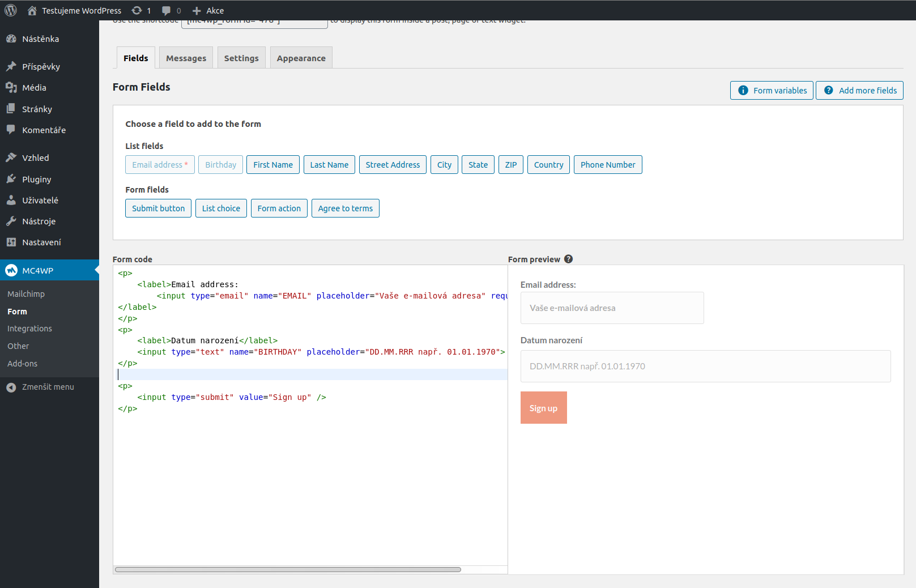Click the Datum narození preview input
This screenshot has width=916, height=588.
(706, 367)
